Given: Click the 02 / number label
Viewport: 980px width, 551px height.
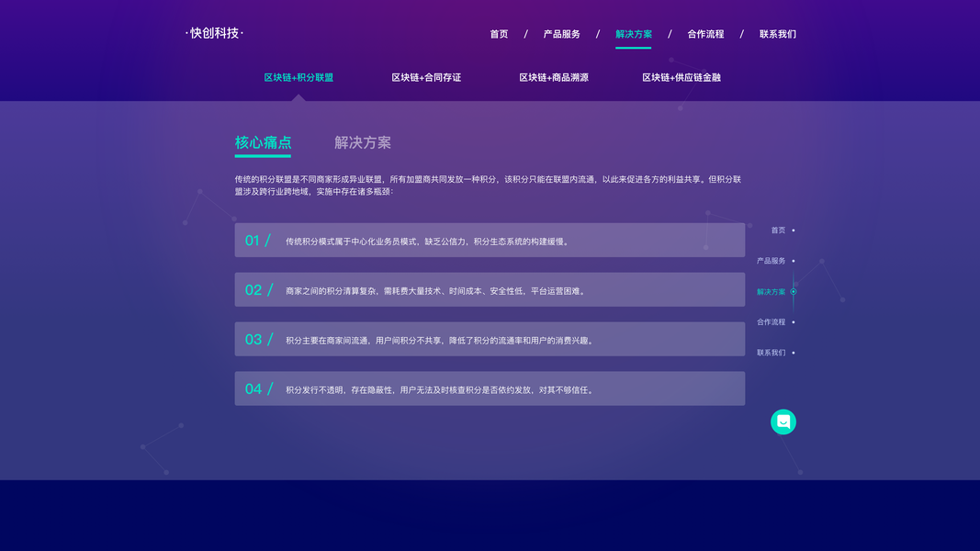Looking at the screenshot, I should click(259, 290).
